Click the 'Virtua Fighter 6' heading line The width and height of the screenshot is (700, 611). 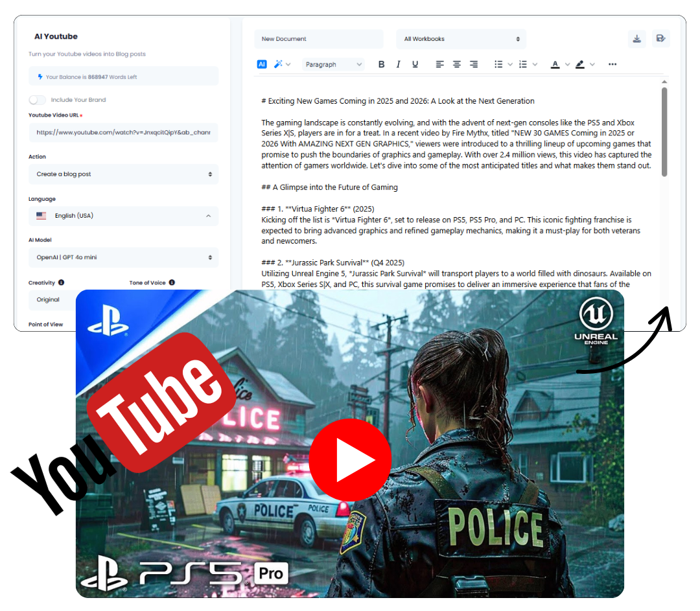[x=318, y=209]
